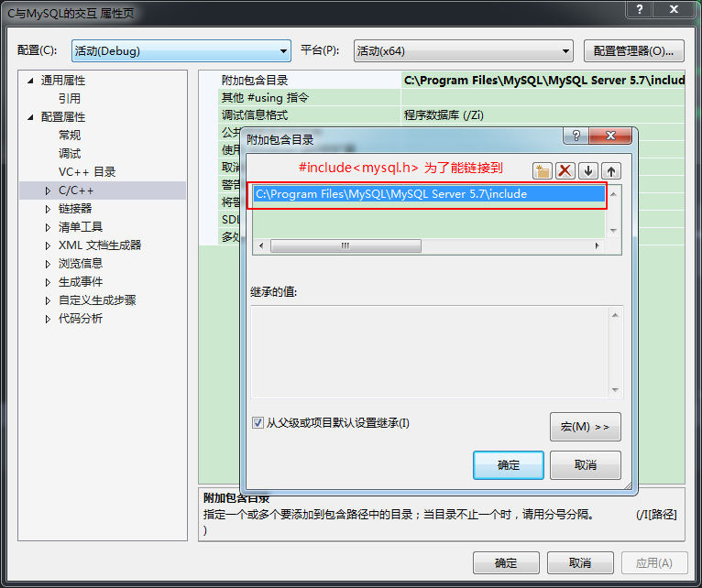Click help icon in property page title bar
This screenshot has width=702, height=588.
point(640,9)
